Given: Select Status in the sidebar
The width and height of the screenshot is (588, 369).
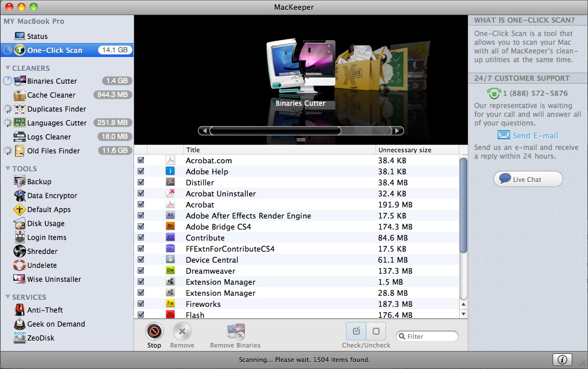Looking at the screenshot, I should 37,37.
